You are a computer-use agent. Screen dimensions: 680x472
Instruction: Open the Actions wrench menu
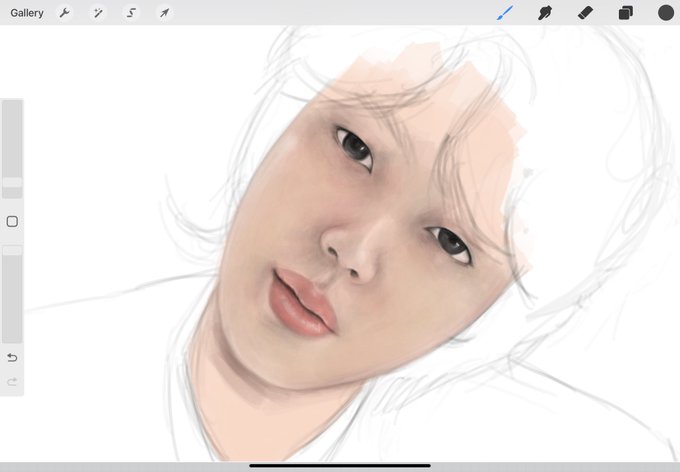(x=65, y=13)
